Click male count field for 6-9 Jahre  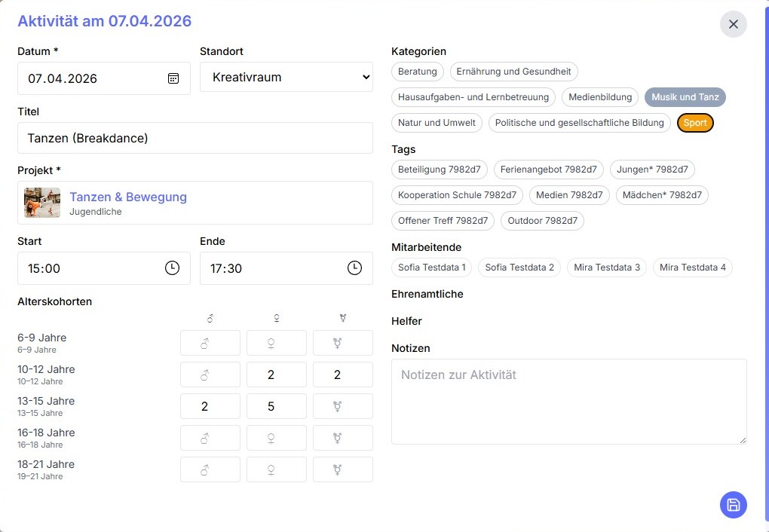(210, 343)
